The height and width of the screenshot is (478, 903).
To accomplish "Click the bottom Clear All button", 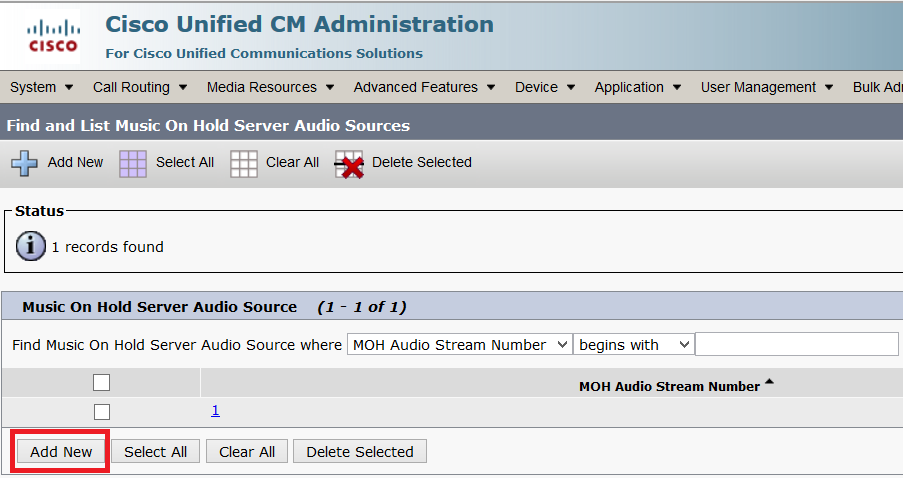I will (x=247, y=452).
